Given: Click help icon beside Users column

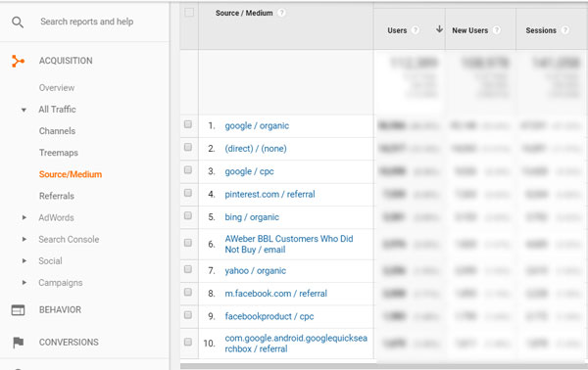Looking at the screenshot, I should coord(416,30).
